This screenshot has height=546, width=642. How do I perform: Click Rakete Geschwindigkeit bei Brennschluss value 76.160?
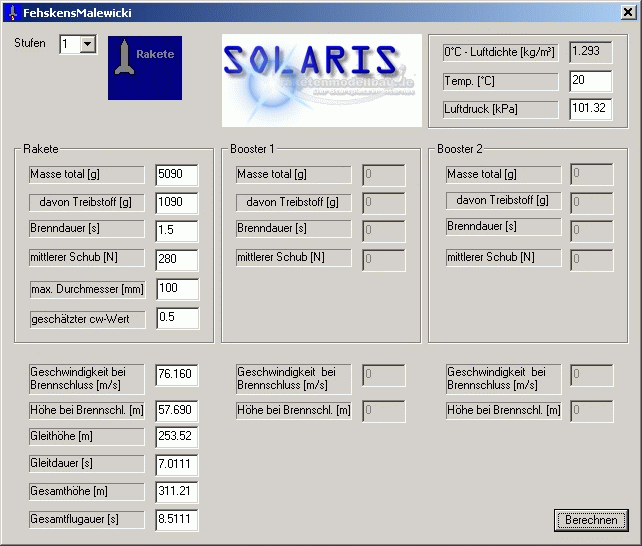pos(176,375)
